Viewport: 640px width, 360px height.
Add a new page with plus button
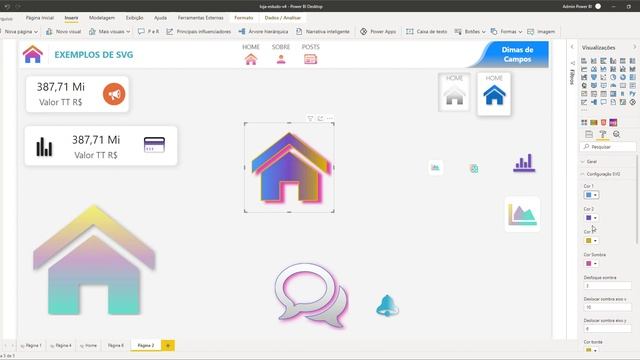tap(168, 345)
